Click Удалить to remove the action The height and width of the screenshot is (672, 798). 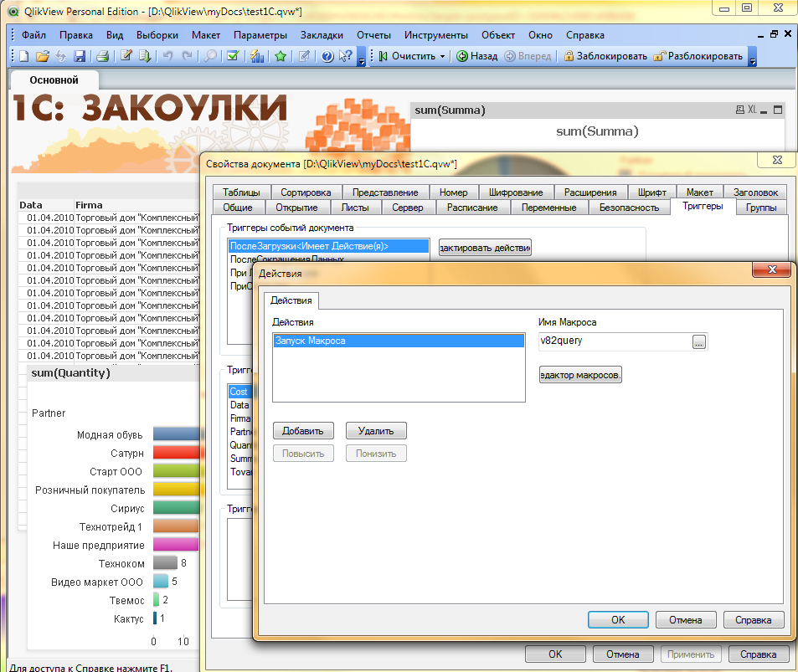(376, 431)
